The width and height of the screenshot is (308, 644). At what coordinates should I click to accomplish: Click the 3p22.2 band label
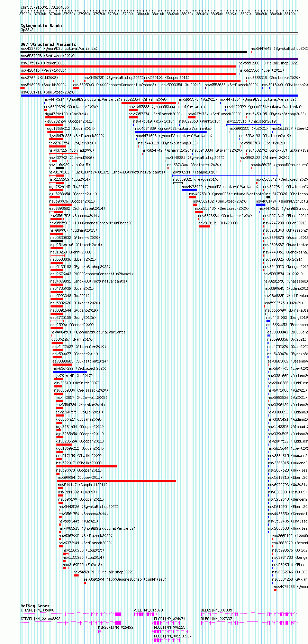[x=27, y=30]
